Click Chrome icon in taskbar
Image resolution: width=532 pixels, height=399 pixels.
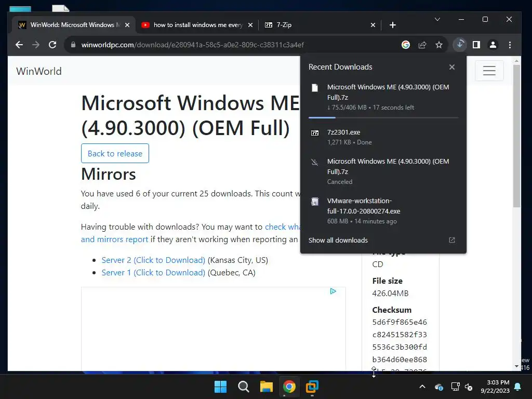tap(289, 387)
